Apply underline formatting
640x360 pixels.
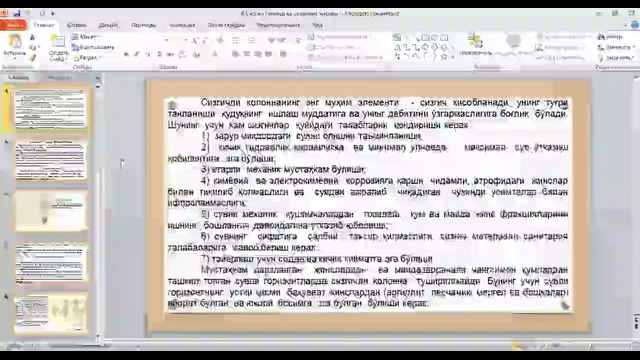coord(148,54)
